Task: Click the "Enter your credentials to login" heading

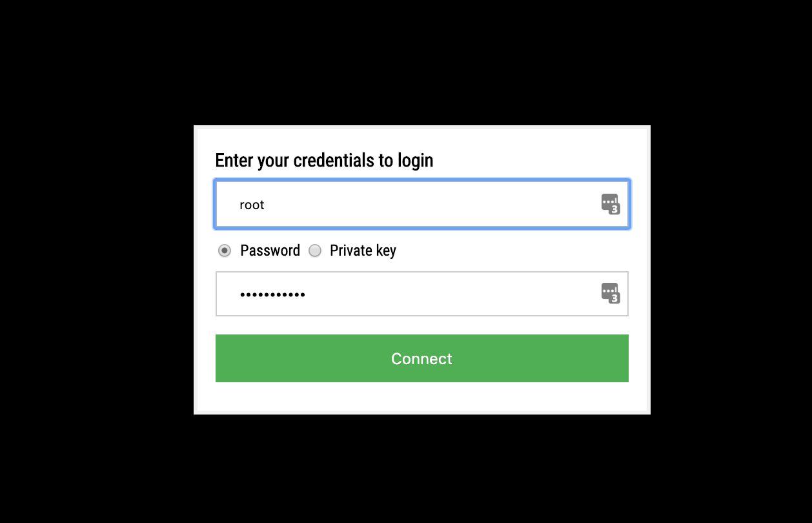Action: tap(324, 160)
